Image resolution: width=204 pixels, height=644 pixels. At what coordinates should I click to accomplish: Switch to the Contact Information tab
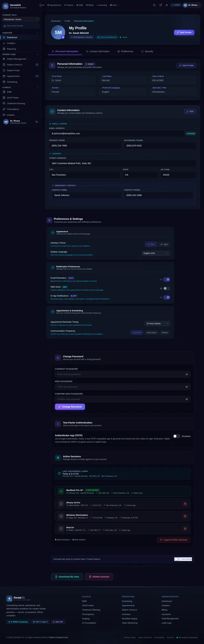(x=98, y=51)
